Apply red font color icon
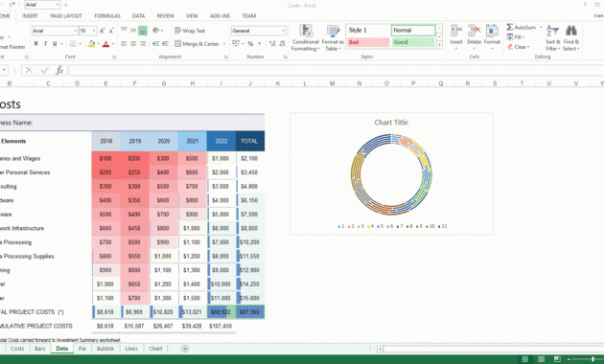This screenshot has height=364, width=604. [x=105, y=44]
